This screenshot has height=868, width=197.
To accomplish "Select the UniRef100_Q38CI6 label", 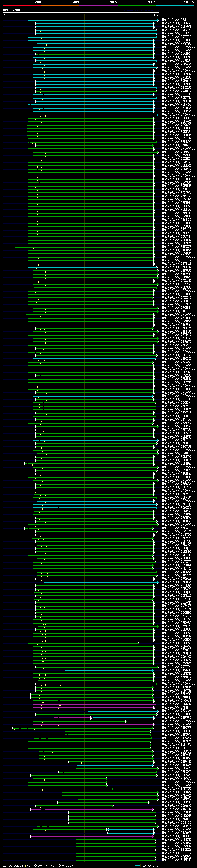I will point(177,751).
